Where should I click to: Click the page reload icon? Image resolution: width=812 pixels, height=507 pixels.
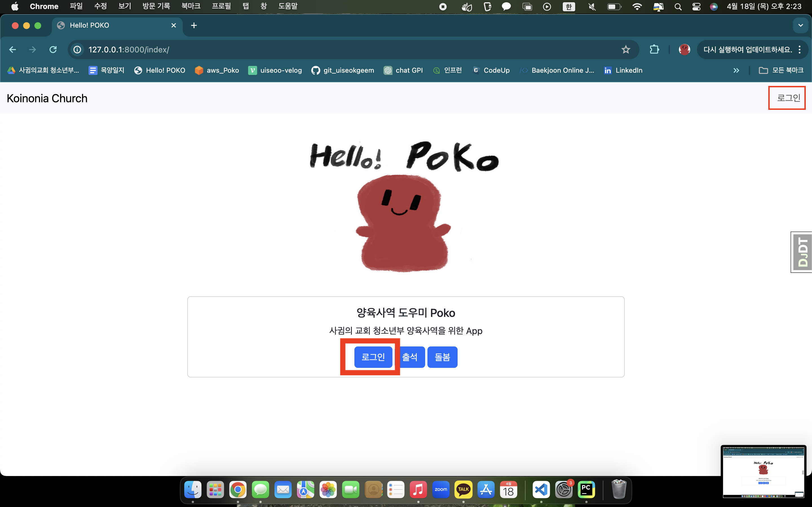[53, 50]
